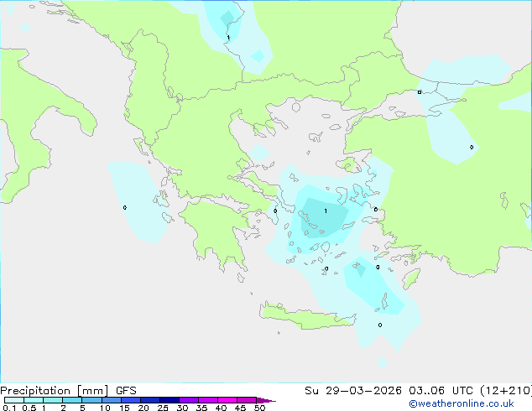This screenshot has width=532, height=411.
Task: Click the 0.1–0.5 mm palest cyan legend swatch
Action: tap(14, 400)
